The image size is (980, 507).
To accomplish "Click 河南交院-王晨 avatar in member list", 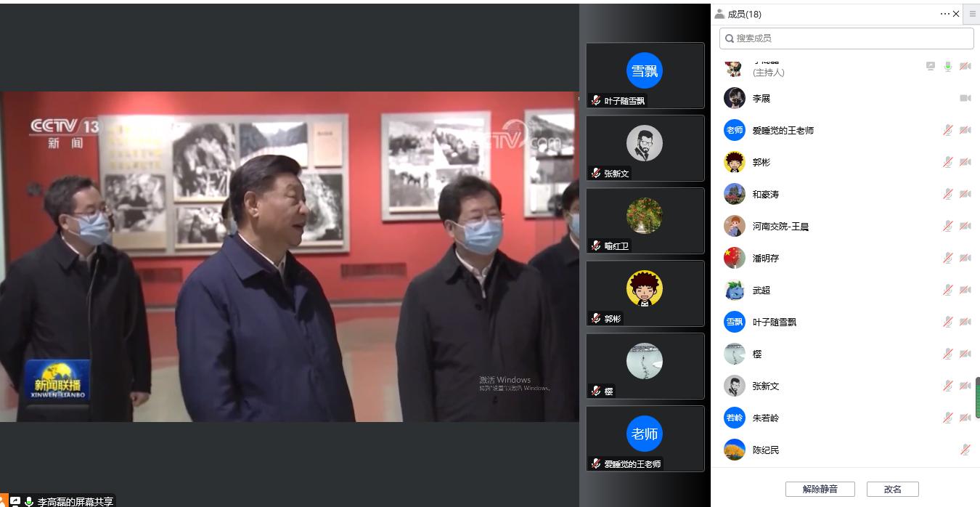I will point(735,226).
